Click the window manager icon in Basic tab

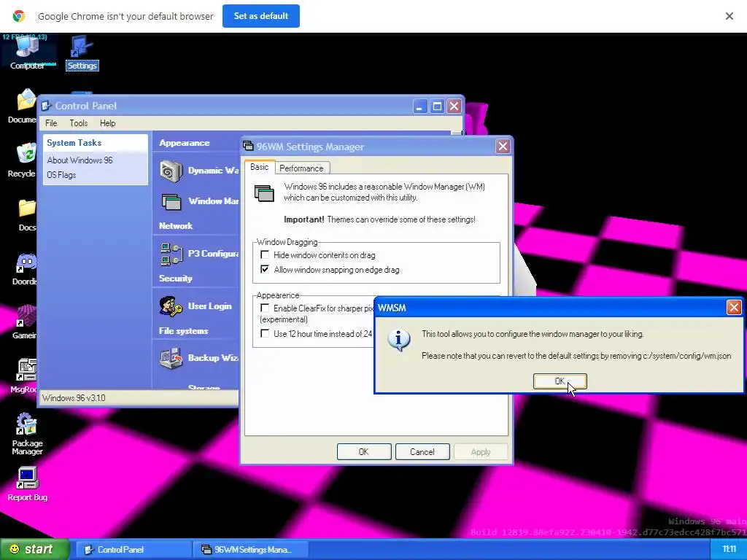click(264, 193)
